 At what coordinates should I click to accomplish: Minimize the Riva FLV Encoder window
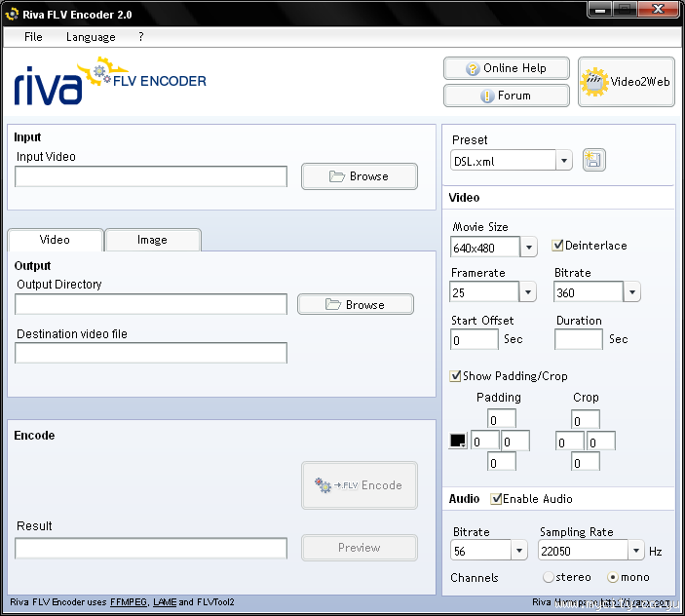600,9
